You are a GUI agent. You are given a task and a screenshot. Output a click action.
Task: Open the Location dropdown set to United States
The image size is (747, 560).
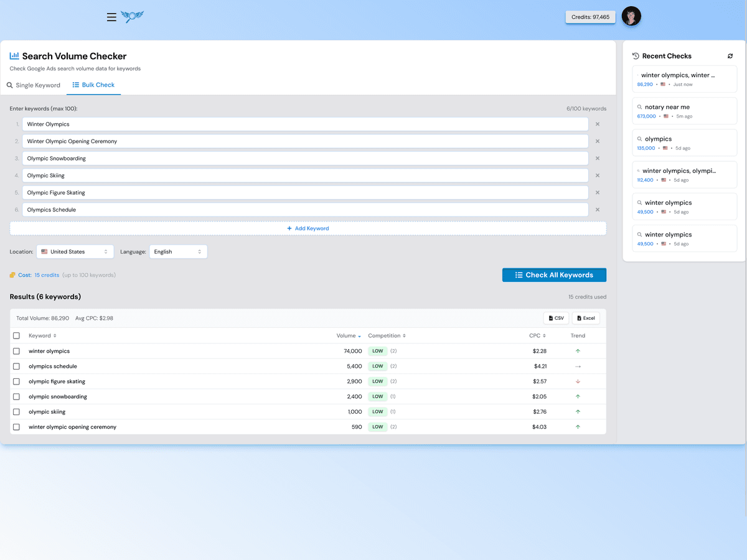coord(75,251)
